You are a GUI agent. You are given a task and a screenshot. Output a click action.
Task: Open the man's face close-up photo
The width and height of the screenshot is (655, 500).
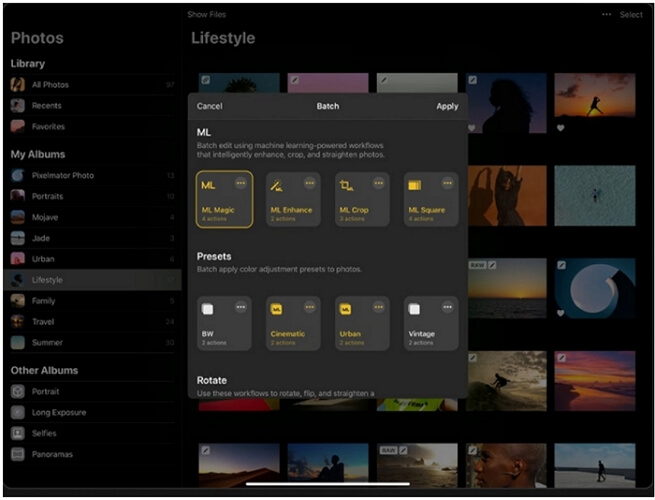(x=506, y=465)
